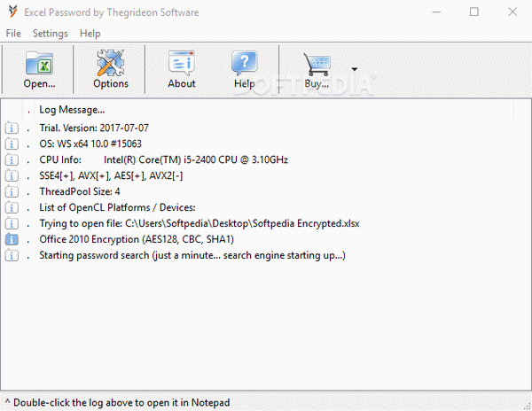Click the info icon beside List of OpenCL row
532x411 pixels.
click(x=12, y=207)
